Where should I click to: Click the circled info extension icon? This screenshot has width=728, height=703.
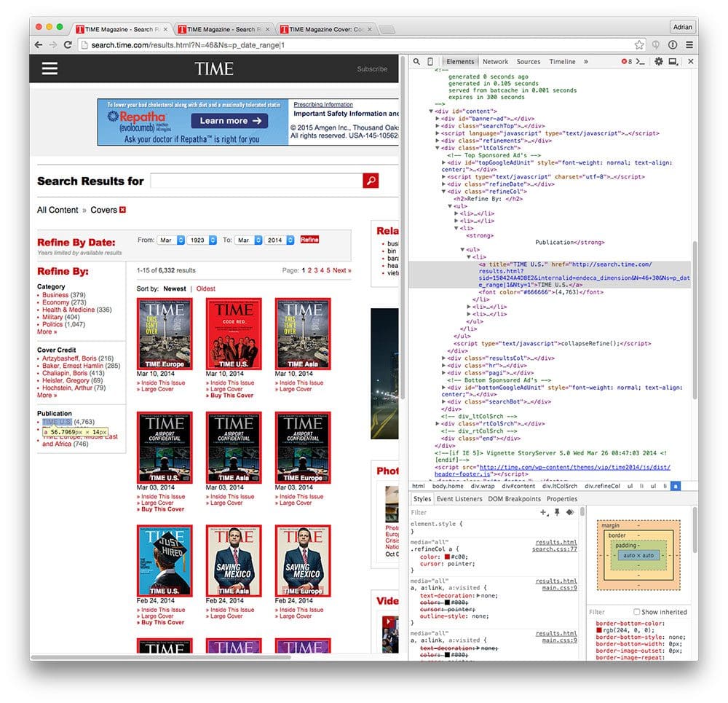672,45
